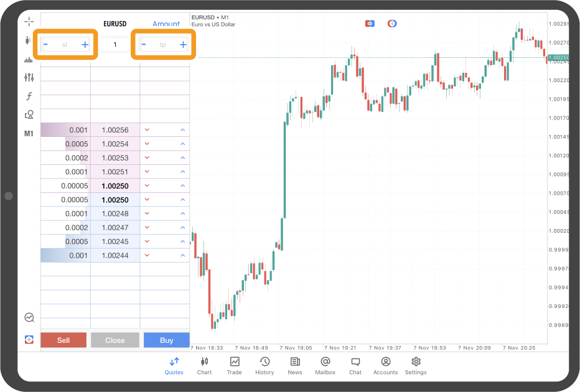
Task: Open the History tab
Action: tap(264, 366)
